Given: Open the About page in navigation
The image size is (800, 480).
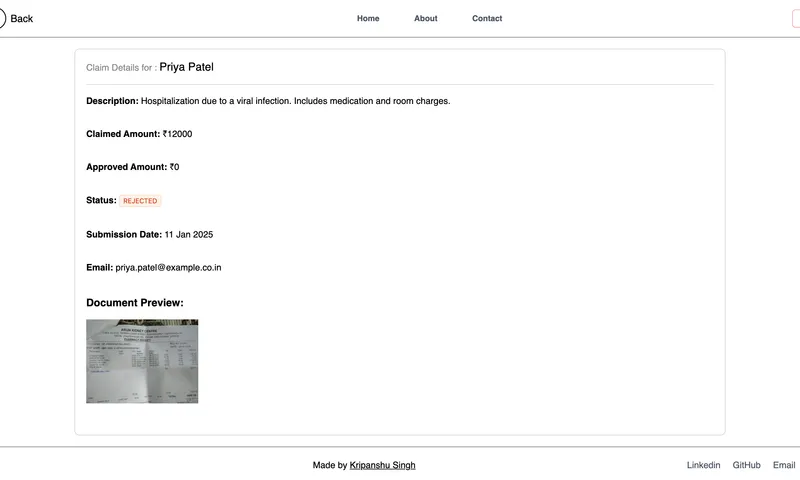Looking at the screenshot, I should click(426, 18).
